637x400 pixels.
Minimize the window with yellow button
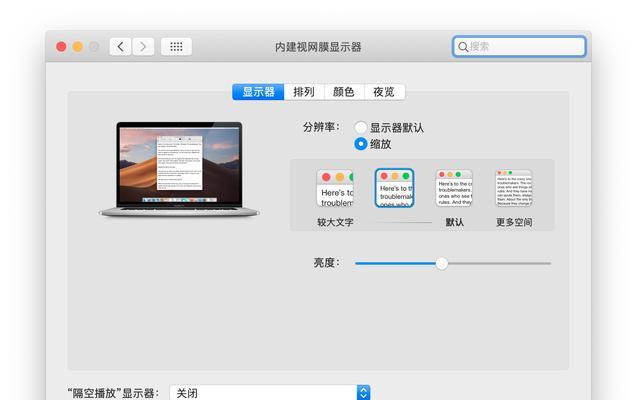point(78,47)
